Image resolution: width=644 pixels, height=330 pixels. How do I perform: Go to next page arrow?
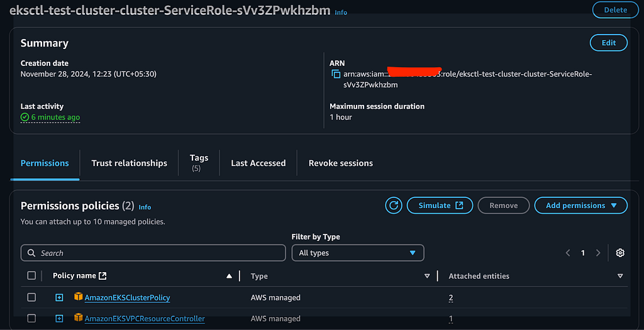598,253
